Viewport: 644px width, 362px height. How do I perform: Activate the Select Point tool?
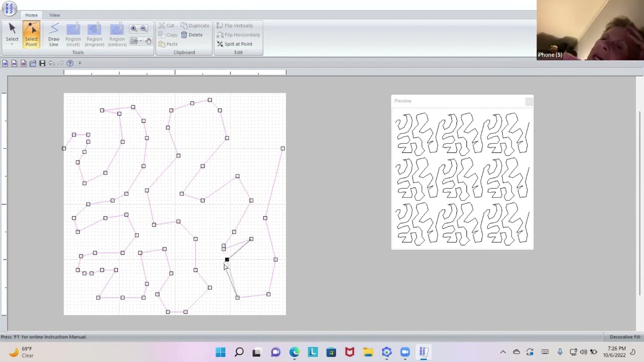coord(31,35)
